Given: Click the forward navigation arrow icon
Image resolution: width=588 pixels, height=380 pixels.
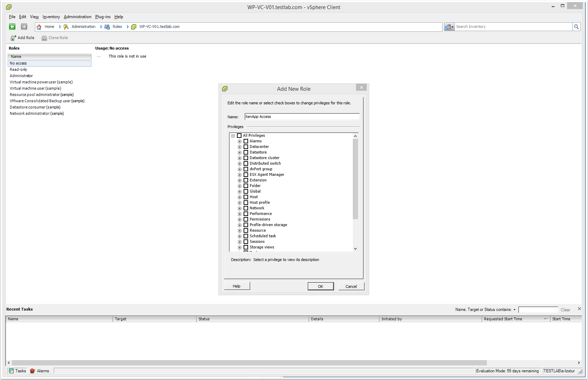Looking at the screenshot, I should pyautogui.click(x=24, y=27).
